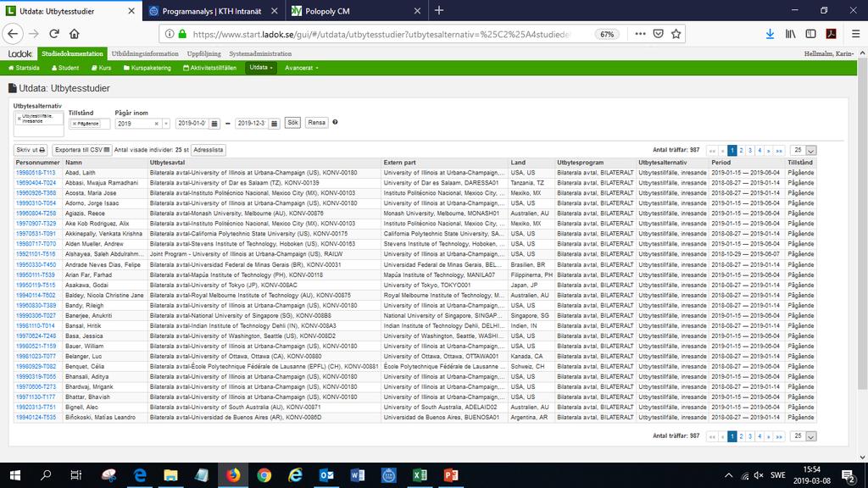Click the Adresslista button

click(x=209, y=150)
